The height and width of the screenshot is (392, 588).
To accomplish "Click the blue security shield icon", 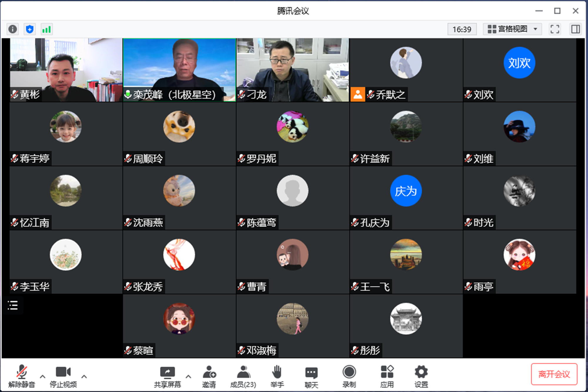I will coord(30,29).
